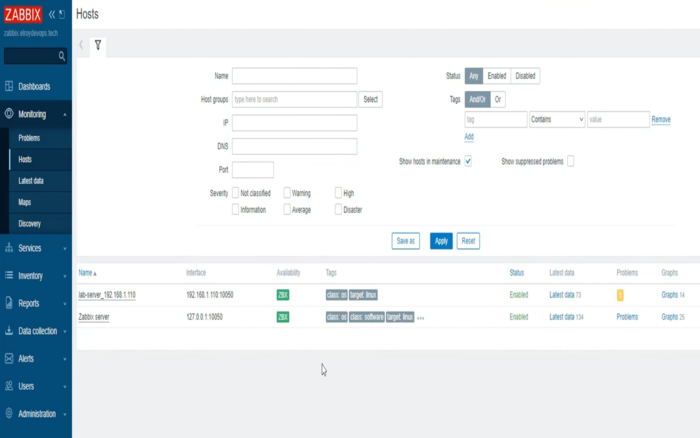
Task: Click the hide sidebar icon beside collapse arrows
Action: [x=62, y=14]
